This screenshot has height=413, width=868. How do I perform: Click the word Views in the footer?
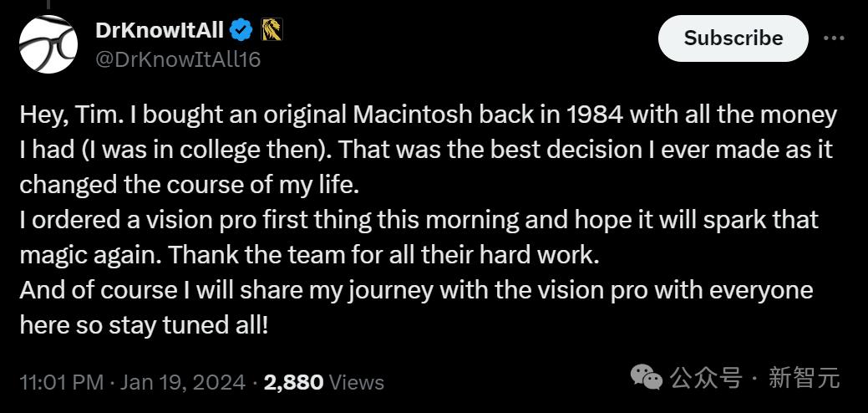click(357, 382)
